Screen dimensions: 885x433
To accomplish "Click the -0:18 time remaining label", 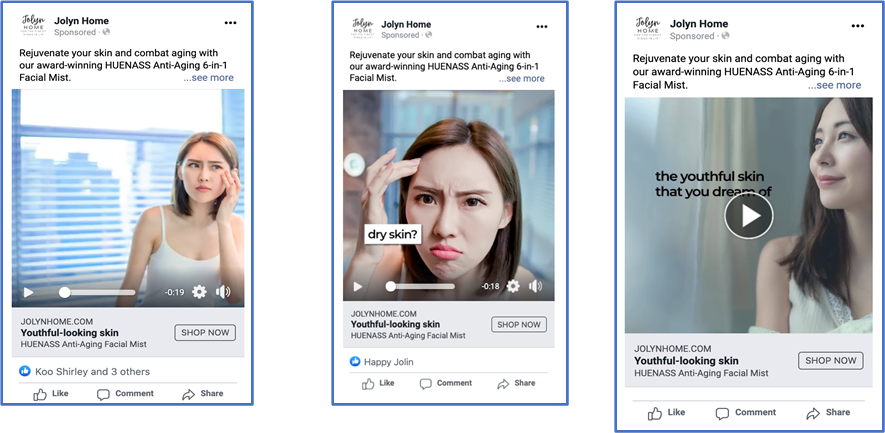I will point(490,286).
